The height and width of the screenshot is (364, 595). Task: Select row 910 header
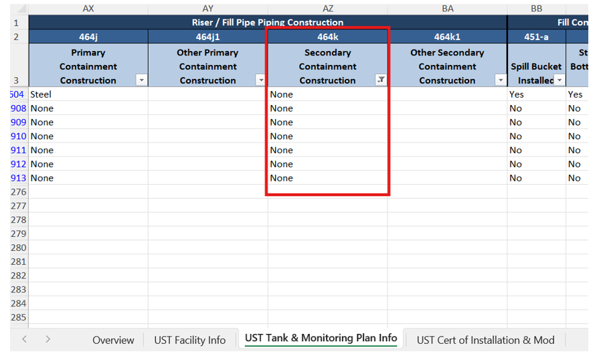pos(19,136)
